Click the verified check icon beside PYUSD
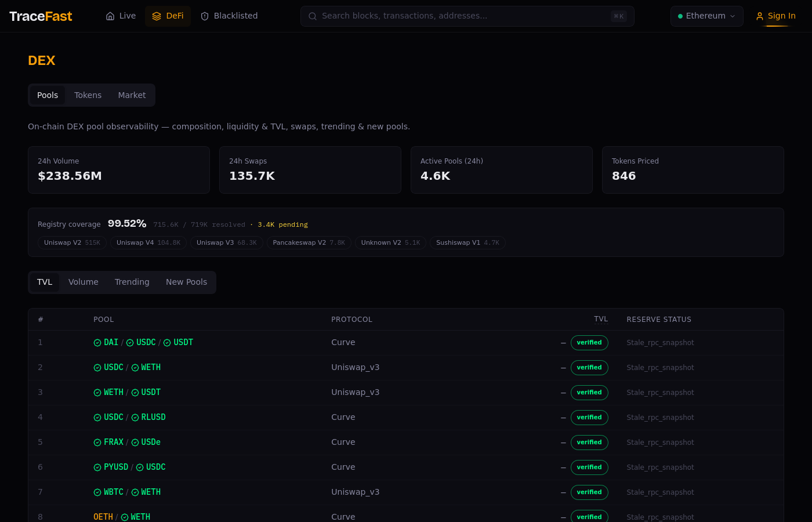The width and height of the screenshot is (812, 522). (97, 467)
